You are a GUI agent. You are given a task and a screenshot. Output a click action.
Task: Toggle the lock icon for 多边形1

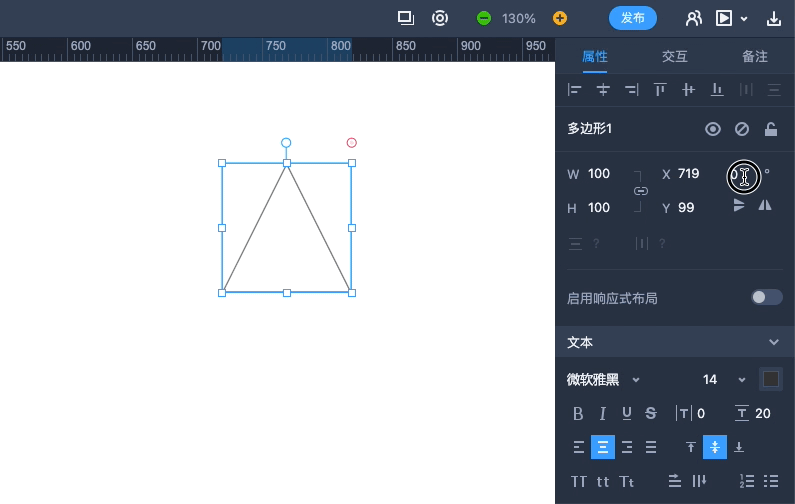coord(771,129)
